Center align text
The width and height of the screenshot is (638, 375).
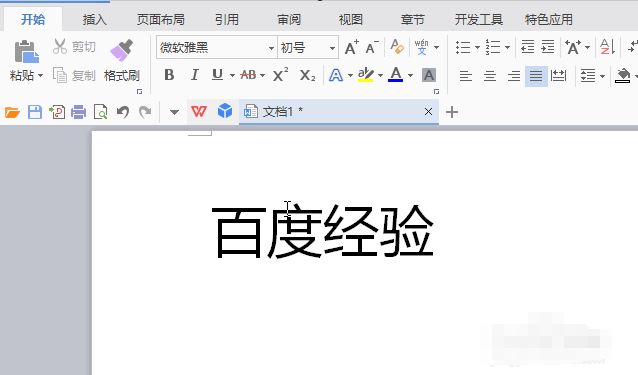click(x=489, y=76)
